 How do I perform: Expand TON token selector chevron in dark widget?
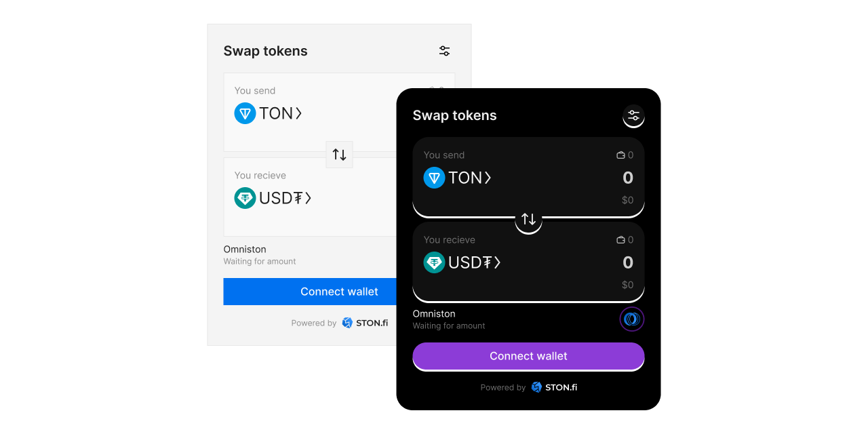click(488, 178)
